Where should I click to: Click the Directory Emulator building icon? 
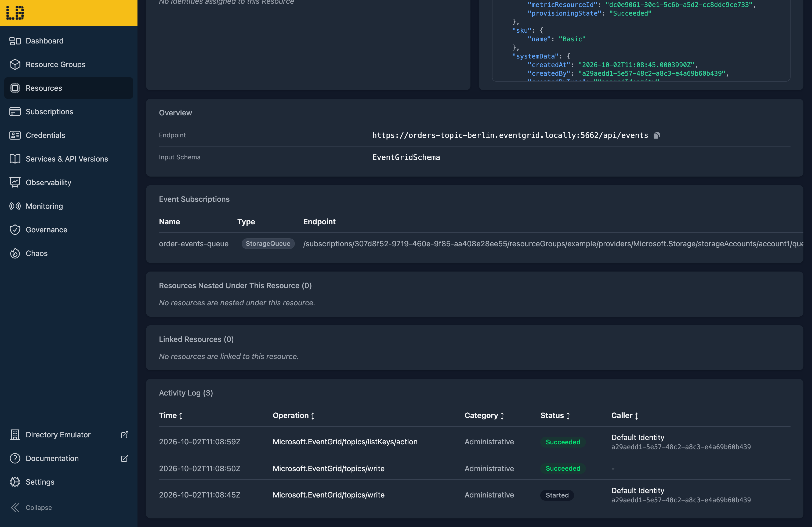(15, 435)
